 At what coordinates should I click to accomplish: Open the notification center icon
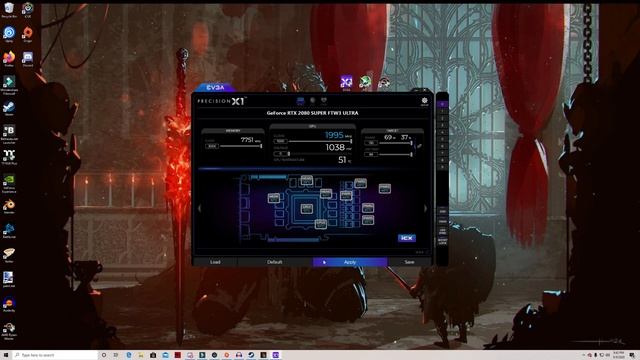632,355
